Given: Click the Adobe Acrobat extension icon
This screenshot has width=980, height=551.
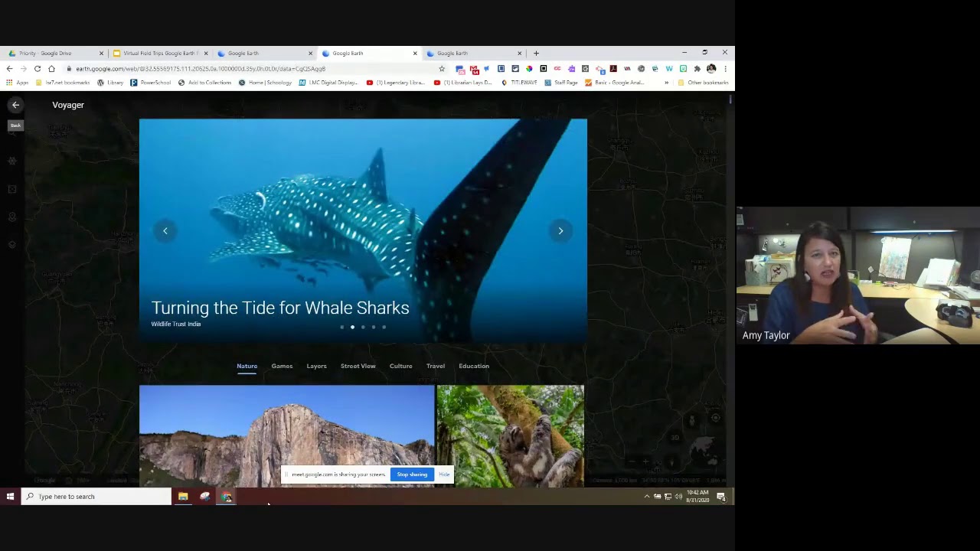Looking at the screenshot, I should 613,69.
